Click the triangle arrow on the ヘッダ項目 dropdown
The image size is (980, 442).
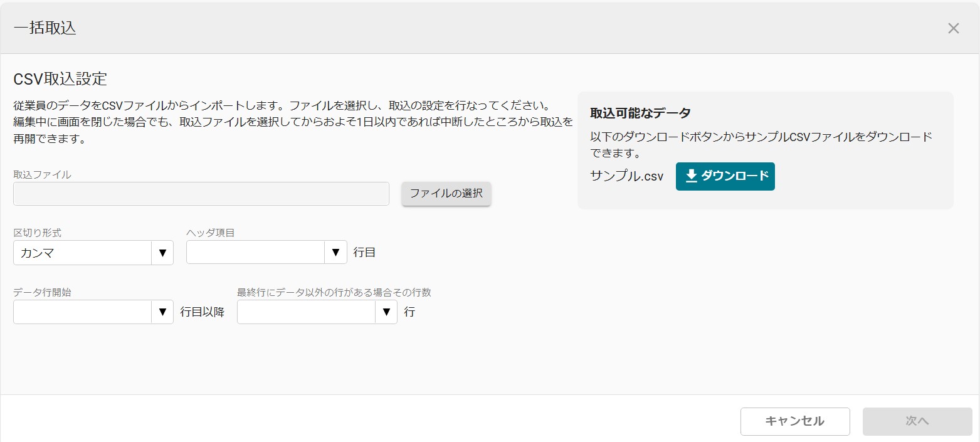pos(335,253)
